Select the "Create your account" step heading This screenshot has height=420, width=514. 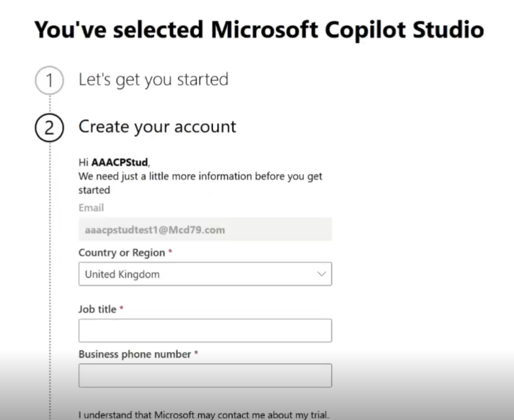157,127
